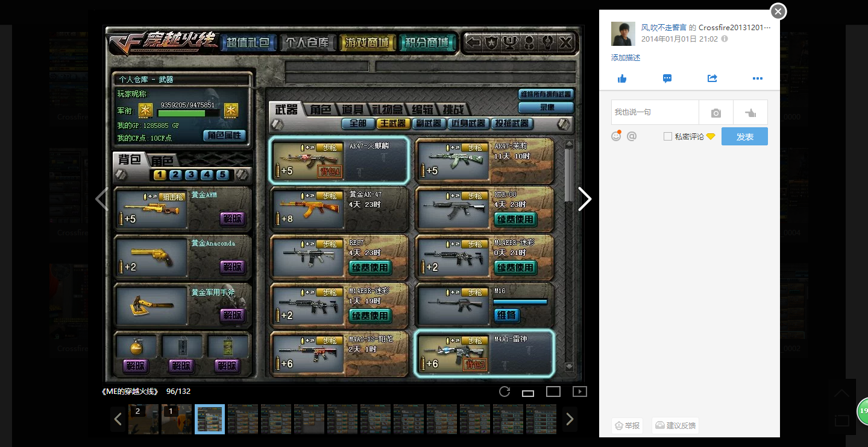Image resolution: width=868 pixels, height=447 pixels.
Task: Page the thumbnail strip to the right
Action: click(x=570, y=419)
